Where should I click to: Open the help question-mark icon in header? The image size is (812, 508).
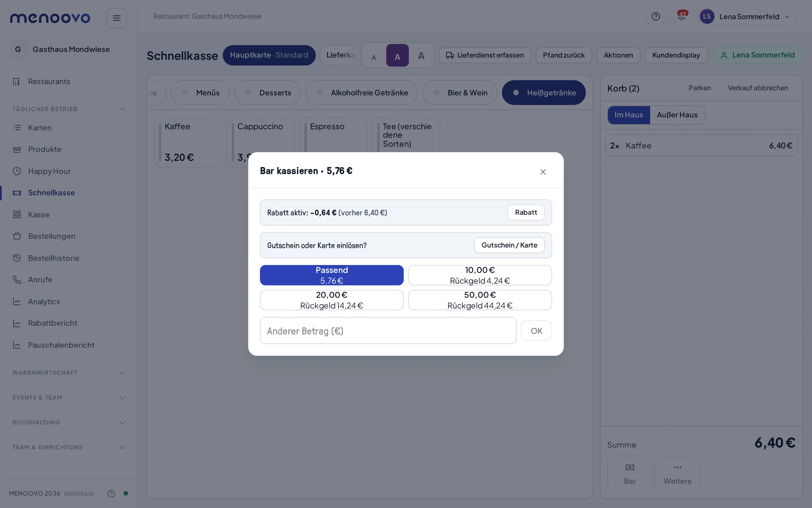pyautogui.click(x=655, y=16)
